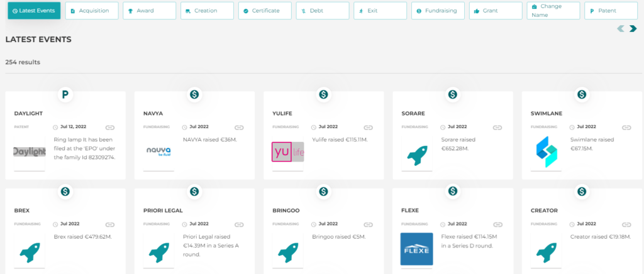Click the dollar badge above Brex card

point(65,191)
